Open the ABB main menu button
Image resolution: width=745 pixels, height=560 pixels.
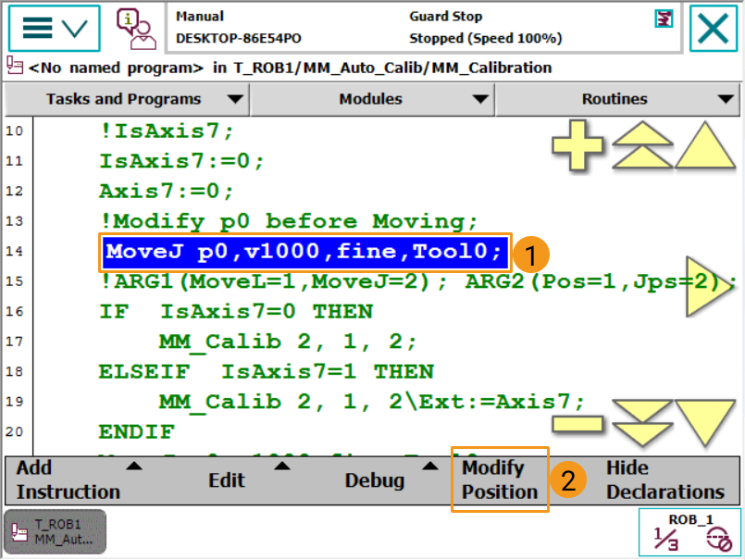[x=55, y=28]
